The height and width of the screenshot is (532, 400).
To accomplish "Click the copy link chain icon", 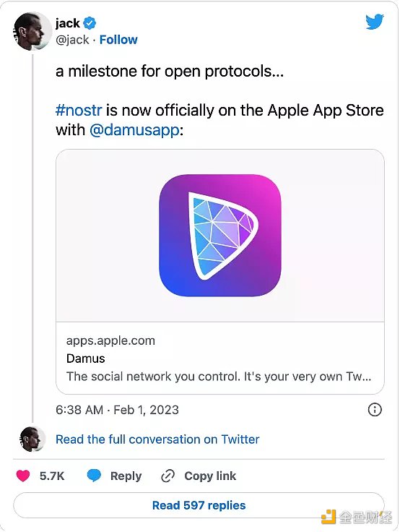I will click(168, 476).
